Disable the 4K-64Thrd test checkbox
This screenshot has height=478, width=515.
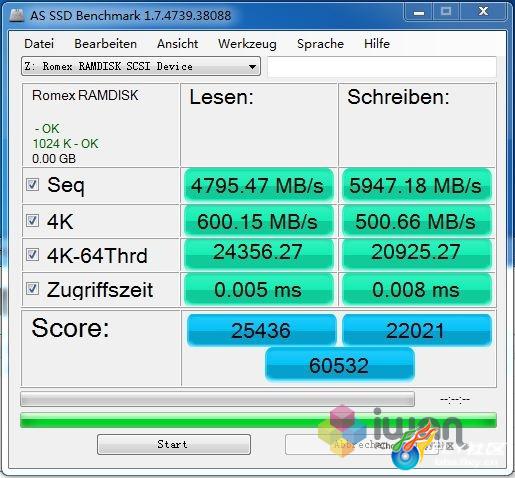(x=32, y=255)
